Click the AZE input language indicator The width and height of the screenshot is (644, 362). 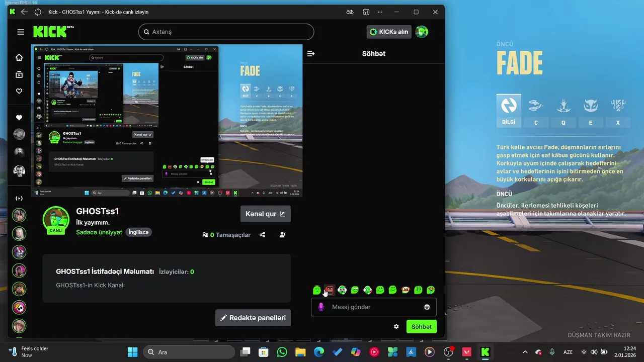tap(568, 352)
